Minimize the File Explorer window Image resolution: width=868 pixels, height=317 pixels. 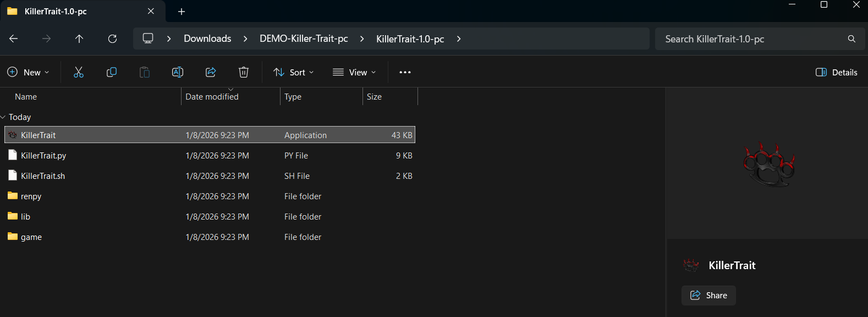792,4
